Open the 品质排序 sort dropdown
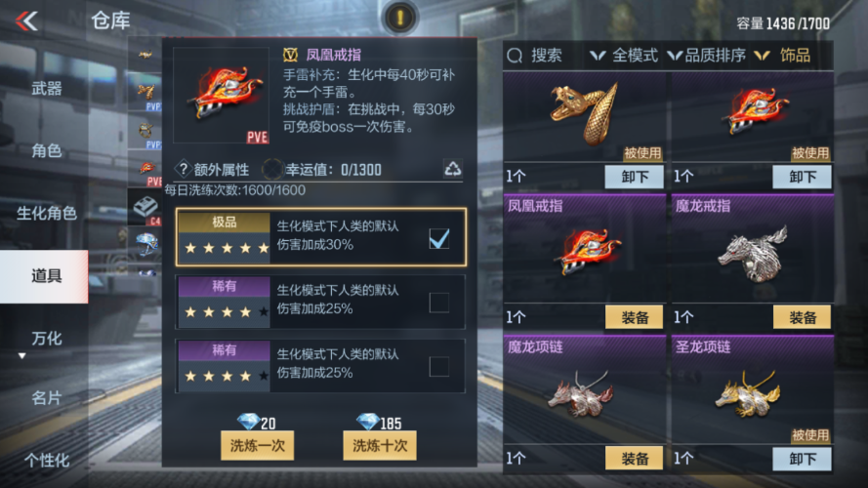This screenshot has width=868, height=488. (707, 56)
